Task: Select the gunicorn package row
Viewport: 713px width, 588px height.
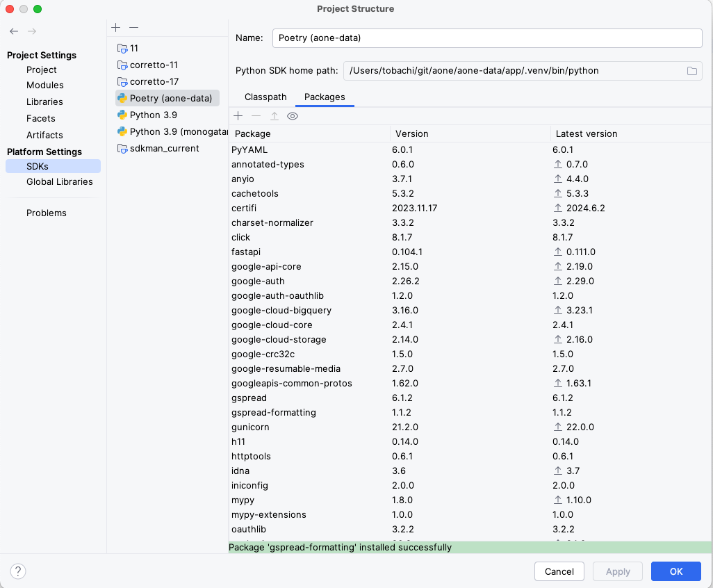Action: tap(250, 427)
